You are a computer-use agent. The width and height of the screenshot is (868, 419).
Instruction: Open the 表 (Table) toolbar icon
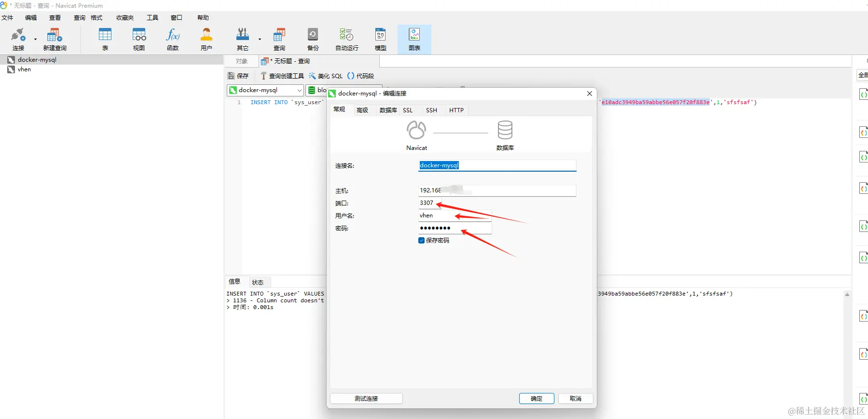click(105, 39)
